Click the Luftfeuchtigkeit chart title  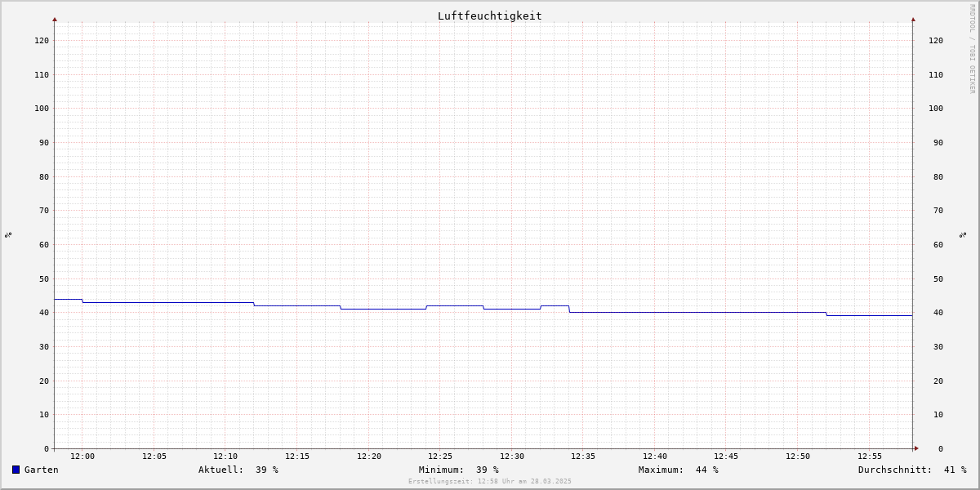(x=489, y=16)
